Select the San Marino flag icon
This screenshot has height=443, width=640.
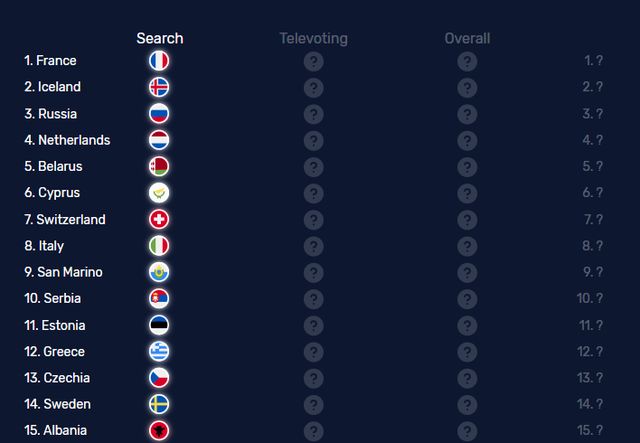159,272
